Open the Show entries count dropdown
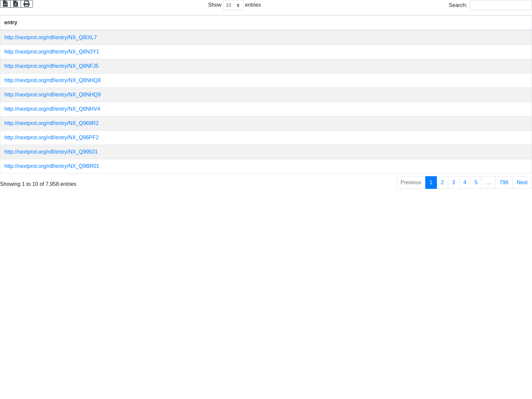This screenshot has height=399, width=532. (233, 5)
